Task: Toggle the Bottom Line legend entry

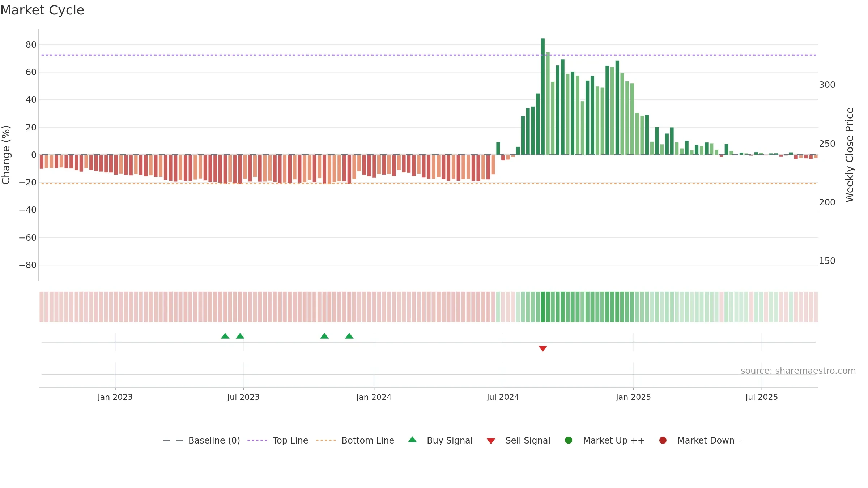Action: (355, 440)
